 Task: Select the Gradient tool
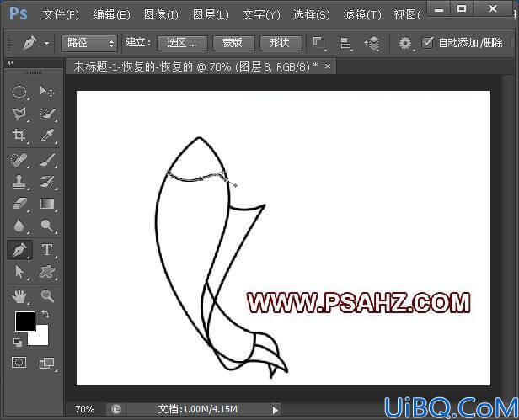[47, 204]
